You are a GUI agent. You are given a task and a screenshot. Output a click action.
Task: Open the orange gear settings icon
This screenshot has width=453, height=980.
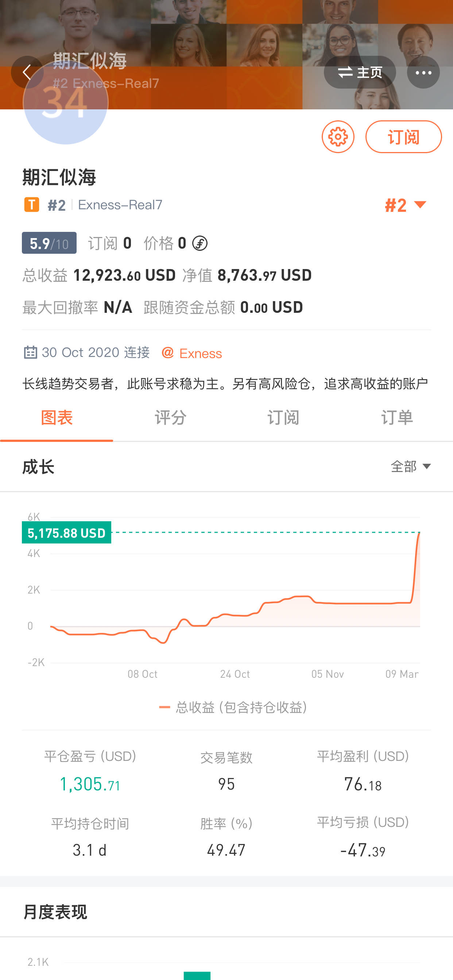tap(338, 137)
